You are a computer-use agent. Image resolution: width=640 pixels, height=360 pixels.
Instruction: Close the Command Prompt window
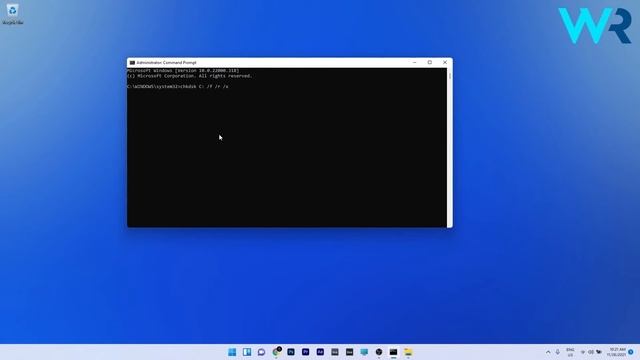[445, 62]
